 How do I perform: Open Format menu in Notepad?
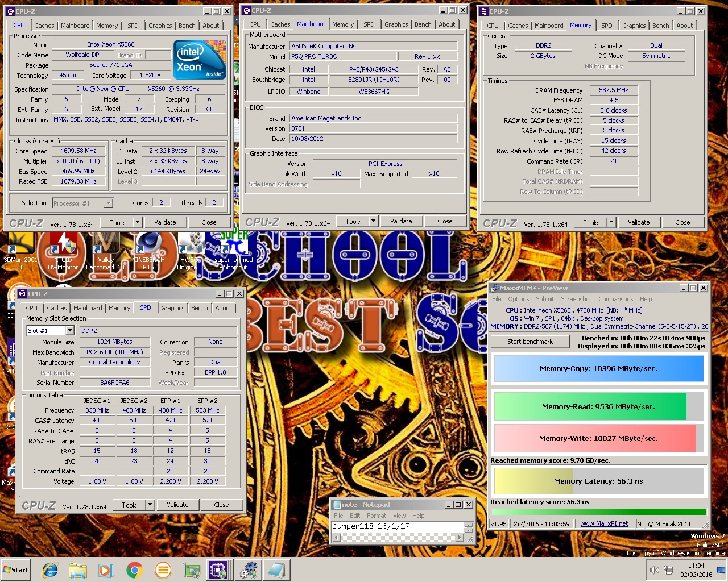(x=376, y=516)
